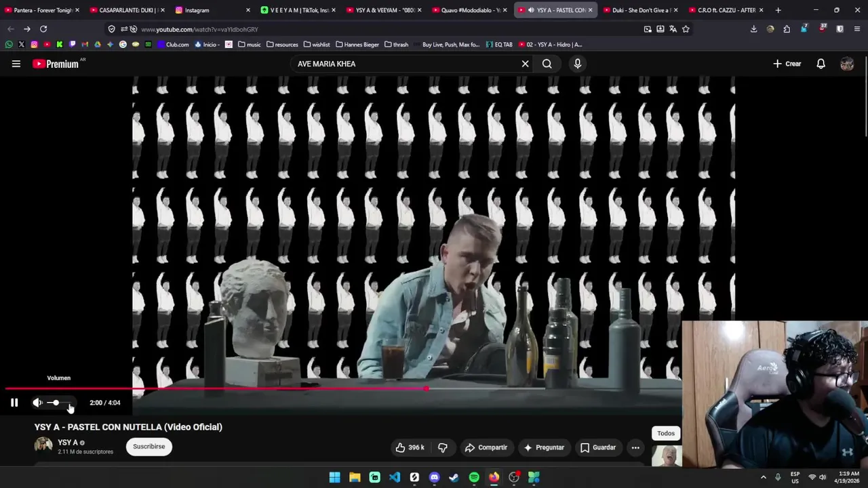
Task: Switch to V E E Y A M TikTok tab
Action: click(298, 10)
